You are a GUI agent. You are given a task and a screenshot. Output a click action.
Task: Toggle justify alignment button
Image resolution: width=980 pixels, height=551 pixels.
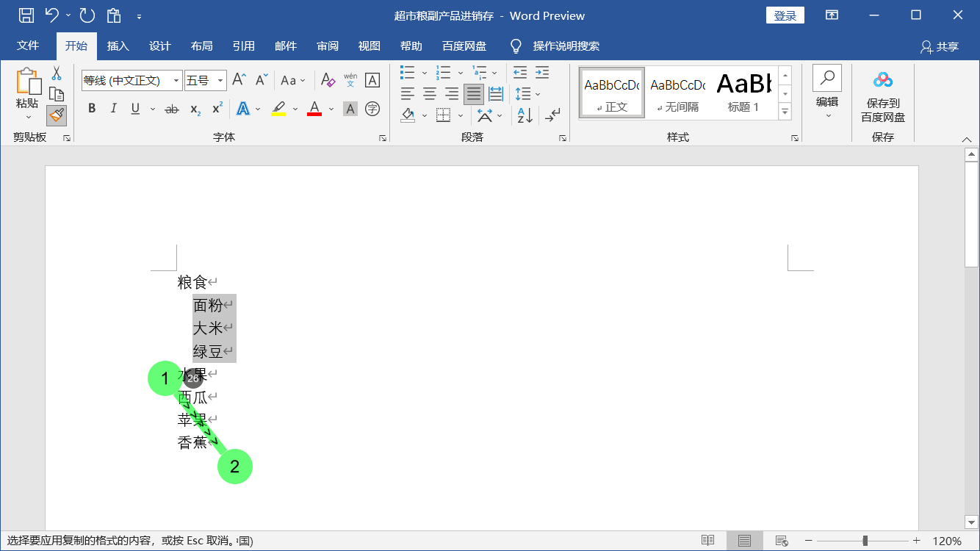pos(474,94)
